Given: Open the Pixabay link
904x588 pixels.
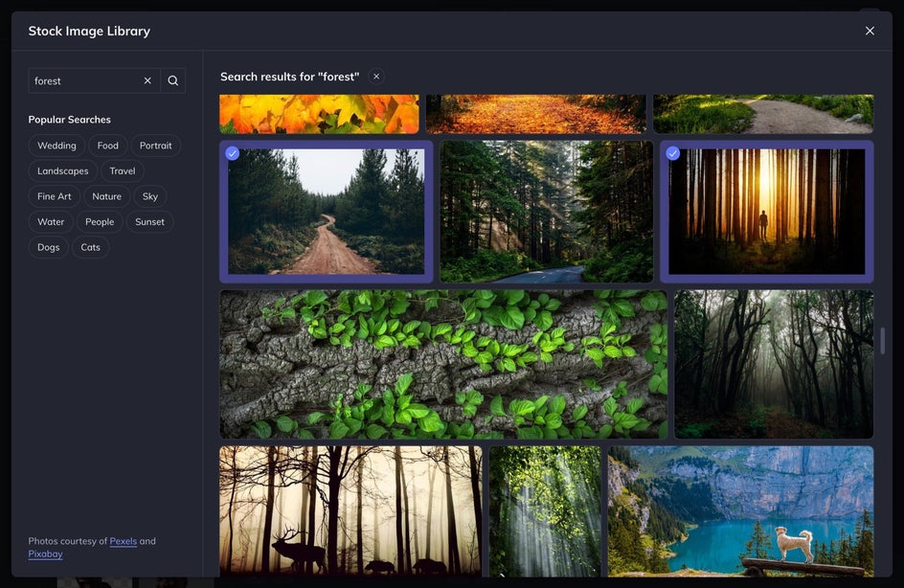Looking at the screenshot, I should pos(46,554).
